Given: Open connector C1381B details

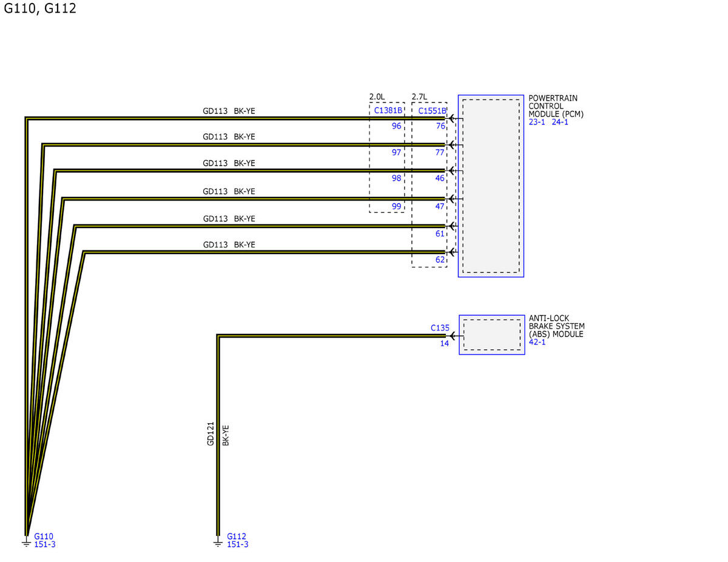Looking at the screenshot, I should pos(388,110).
